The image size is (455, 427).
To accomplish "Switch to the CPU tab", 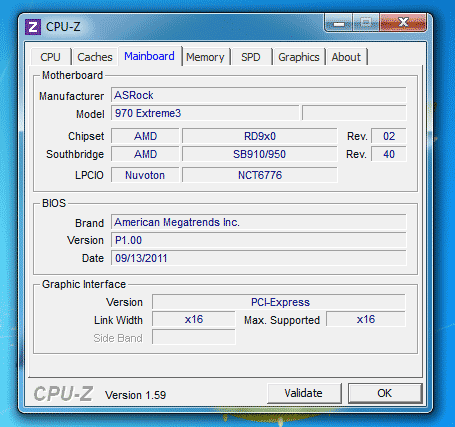I will click(x=50, y=57).
